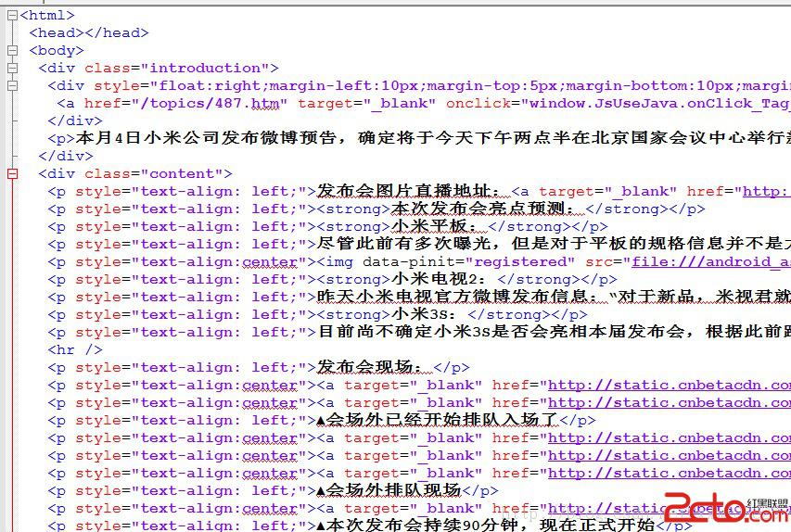Click the 会场外已经开始排队入场了 caption text
The image size is (791, 532).
click(438, 421)
